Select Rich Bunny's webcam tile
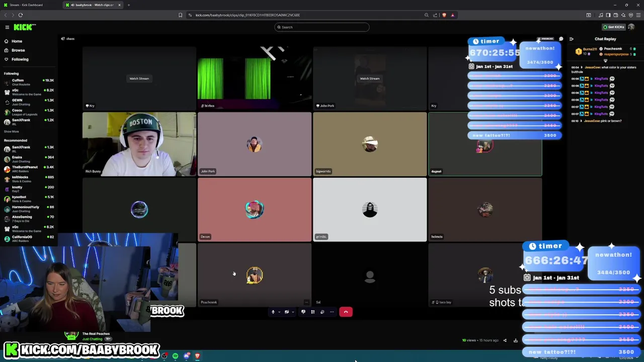This screenshot has height=362, width=644. [x=139, y=144]
